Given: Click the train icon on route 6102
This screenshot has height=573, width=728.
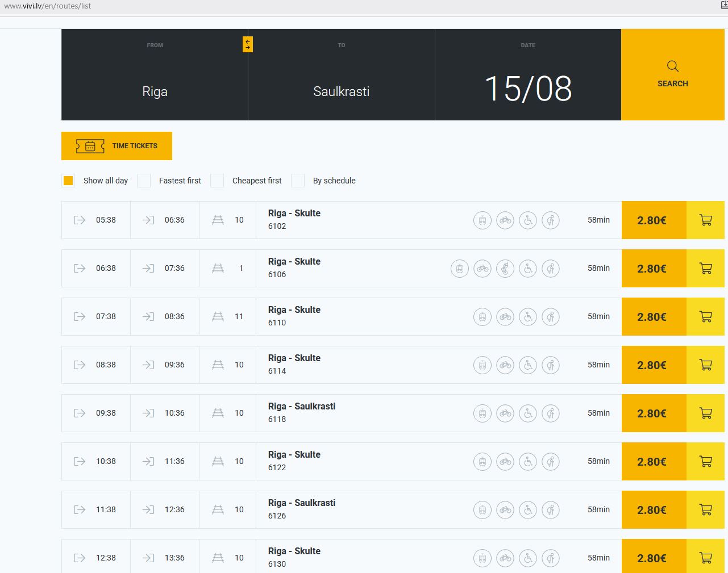Looking at the screenshot, I should click(482, 220).
